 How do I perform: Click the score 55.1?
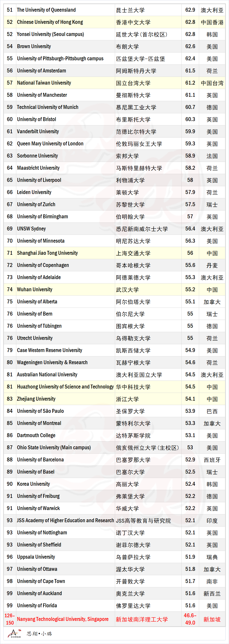190,302
